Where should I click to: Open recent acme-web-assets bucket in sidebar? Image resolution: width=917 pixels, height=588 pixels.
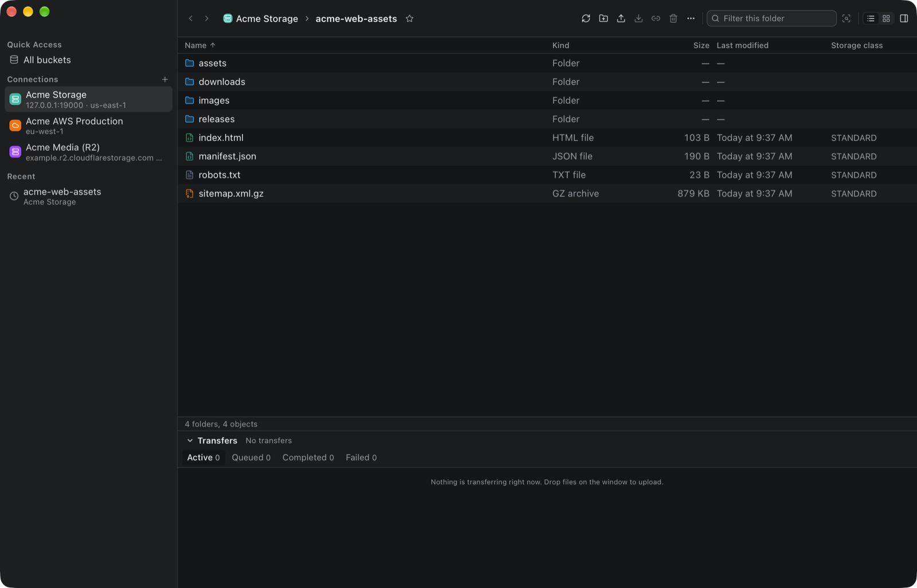[88, 196]
